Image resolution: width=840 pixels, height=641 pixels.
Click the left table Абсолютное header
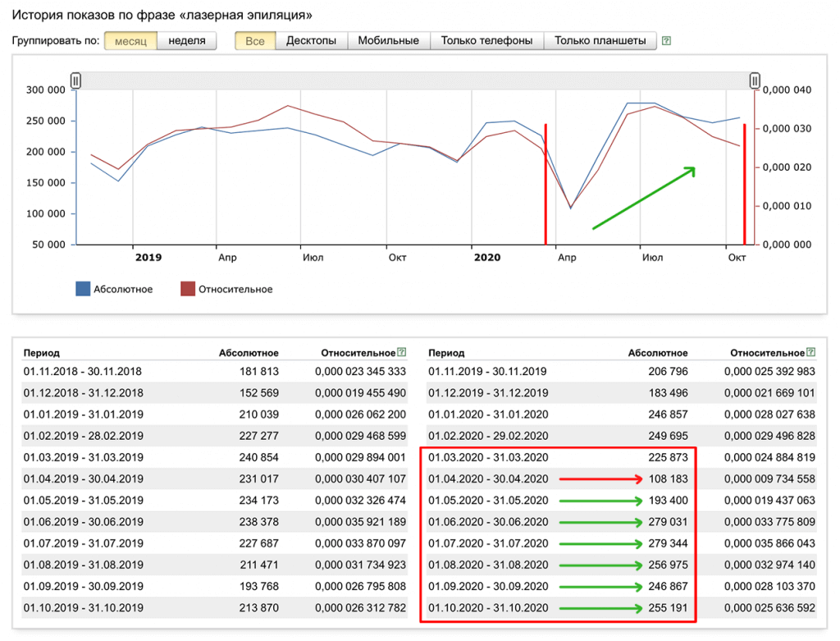coord(249,353)
